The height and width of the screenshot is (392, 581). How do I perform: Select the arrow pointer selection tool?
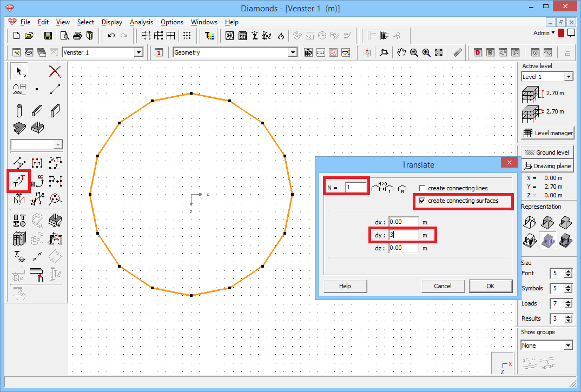(x=19, y=71)
